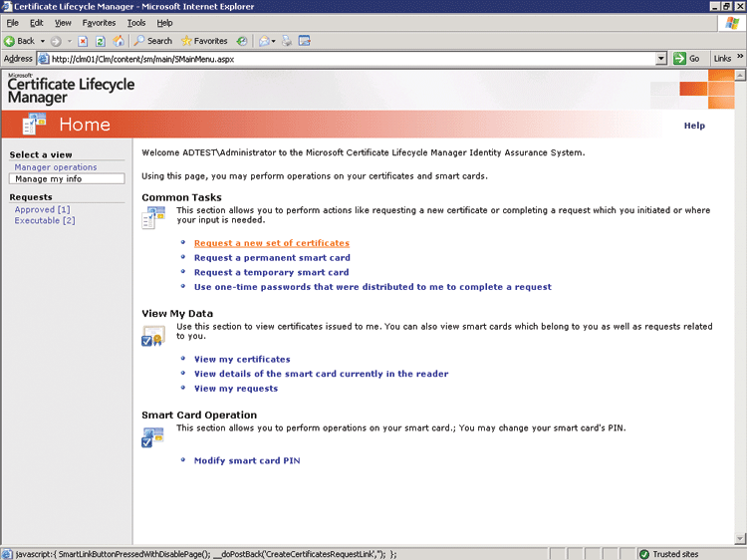Open the Home page icon in toolbar
Viewport: 747px width, 560px height.
(119, 41)
